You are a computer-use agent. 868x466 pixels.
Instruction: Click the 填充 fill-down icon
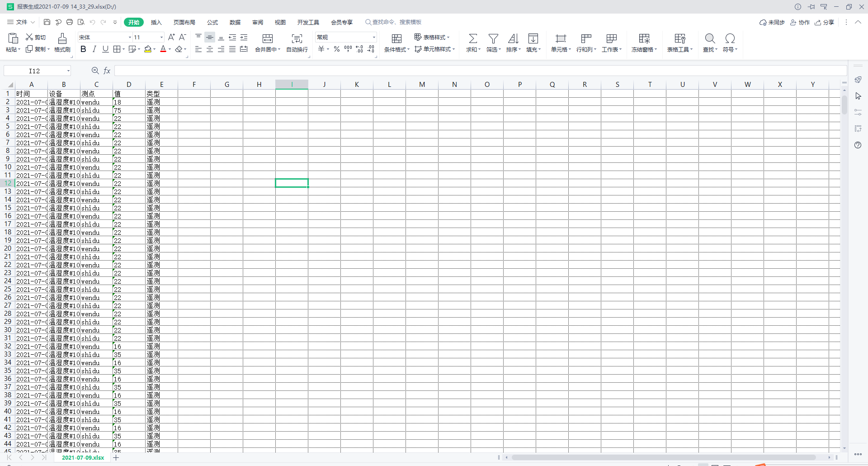(533, 38)
